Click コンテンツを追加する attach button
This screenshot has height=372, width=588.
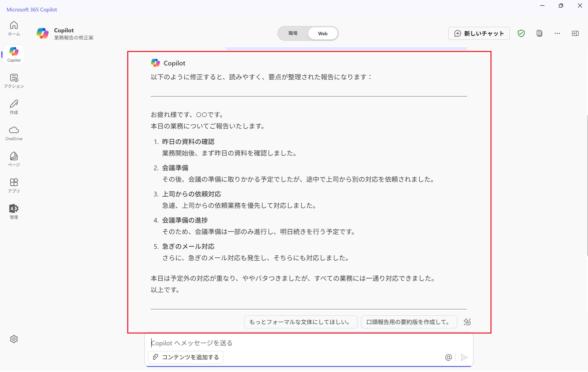click(x=186, y=357)
